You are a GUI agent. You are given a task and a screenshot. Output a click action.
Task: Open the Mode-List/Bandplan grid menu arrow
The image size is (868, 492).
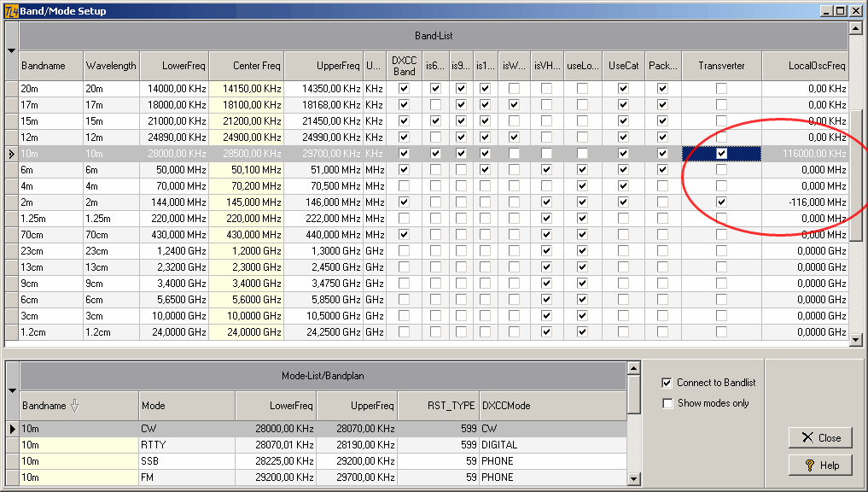click(x=12, y=390)
